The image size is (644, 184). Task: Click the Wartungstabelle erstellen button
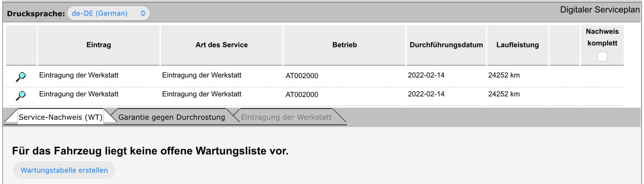click(64, 170)
